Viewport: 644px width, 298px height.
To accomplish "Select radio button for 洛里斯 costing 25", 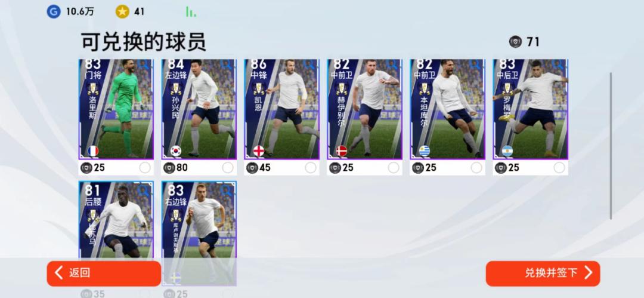I will tap(144, 168).
